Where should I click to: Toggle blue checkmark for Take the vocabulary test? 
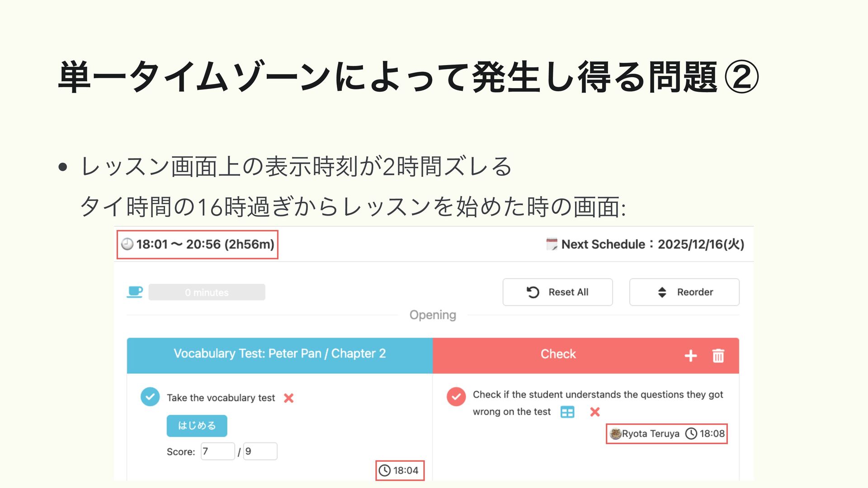150,397
